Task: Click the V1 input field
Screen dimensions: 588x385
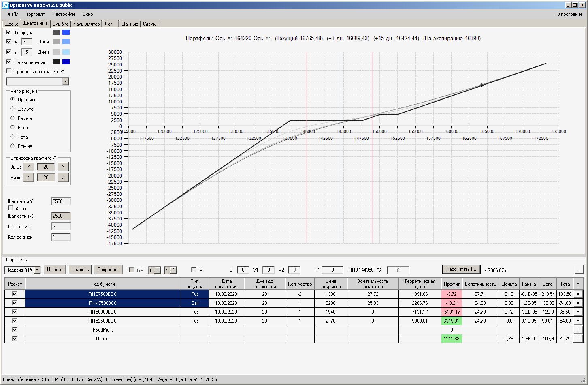Action: [268, 270]
